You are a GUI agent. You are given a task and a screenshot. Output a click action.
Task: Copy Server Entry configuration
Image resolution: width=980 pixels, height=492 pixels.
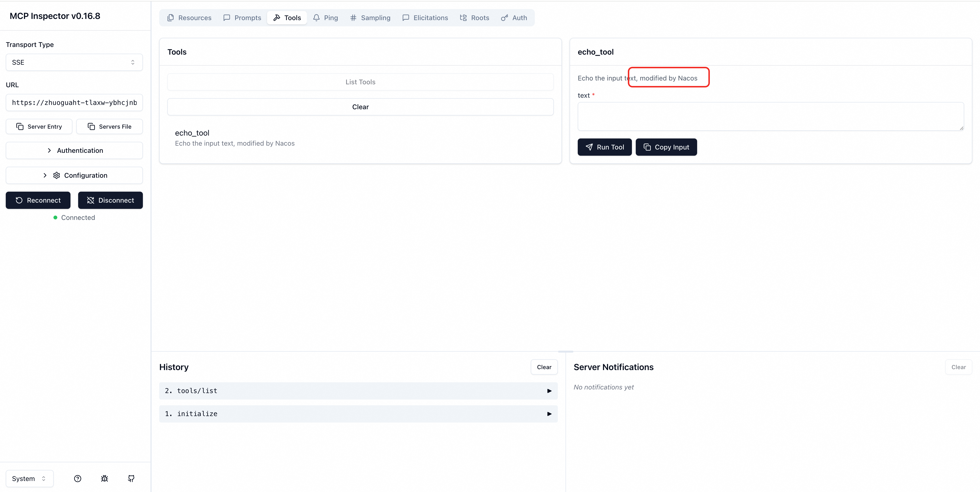click(x=39, y=127)
